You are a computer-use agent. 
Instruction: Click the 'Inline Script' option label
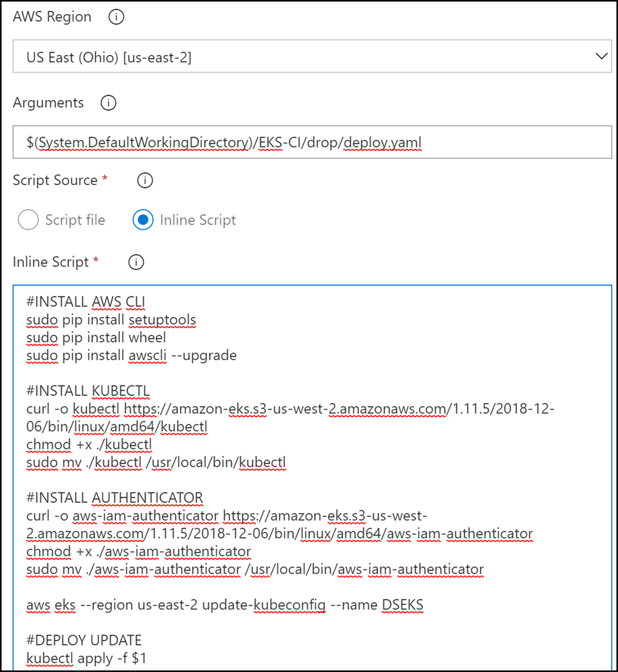[x=198, y=220]
